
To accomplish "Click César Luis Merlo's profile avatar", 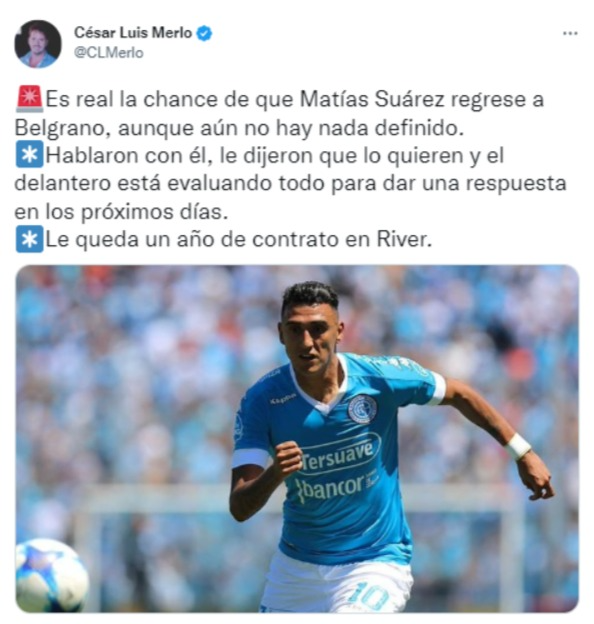I will (38, 44).
